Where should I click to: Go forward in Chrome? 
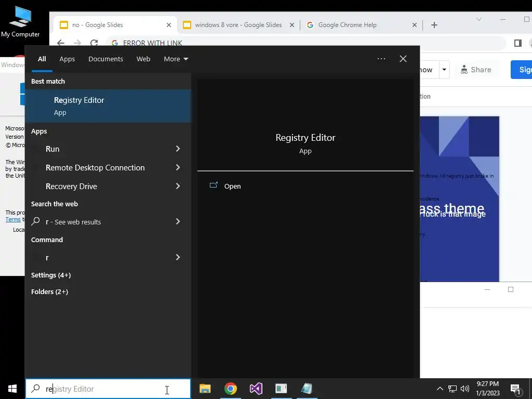point(77,43)
